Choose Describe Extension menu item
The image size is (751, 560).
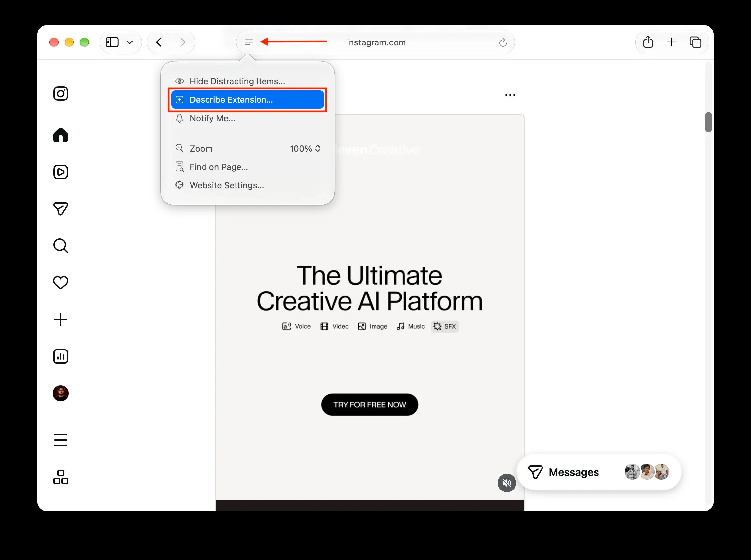click(x=248, y=100)
